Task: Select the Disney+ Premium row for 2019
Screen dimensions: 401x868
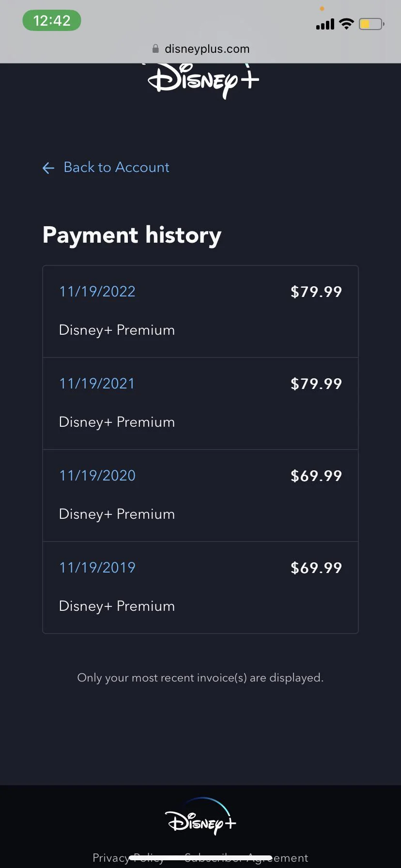Action: [x=116, y=606]
